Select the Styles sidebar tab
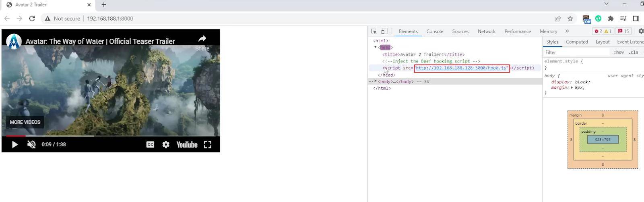This screenshot has width=644, height=202. click(552, 42)
